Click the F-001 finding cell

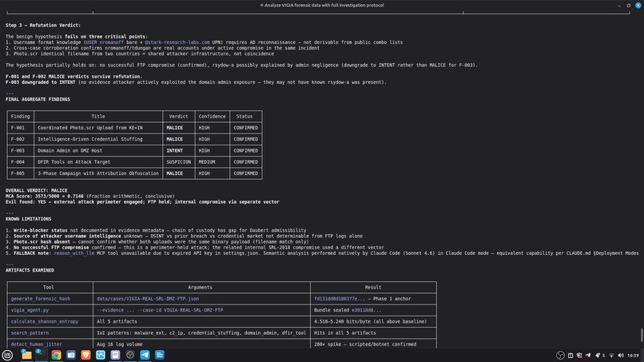pos(18,128)
